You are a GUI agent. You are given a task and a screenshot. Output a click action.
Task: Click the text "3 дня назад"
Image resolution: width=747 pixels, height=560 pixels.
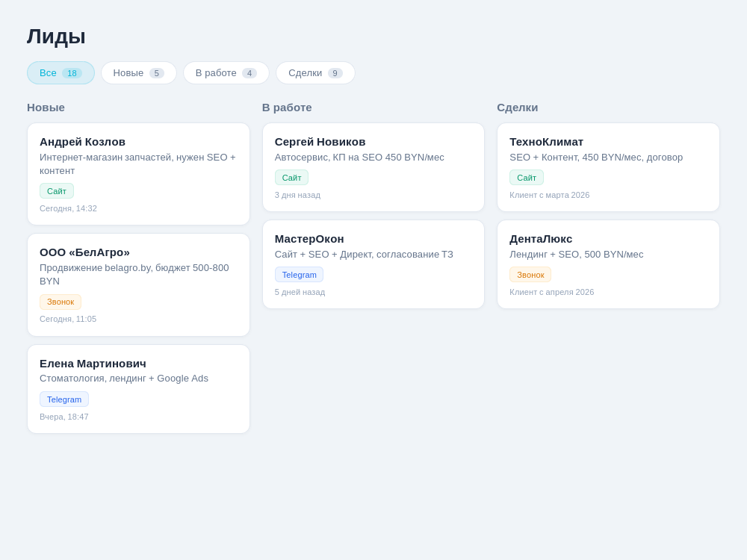(x=298, y=195)
